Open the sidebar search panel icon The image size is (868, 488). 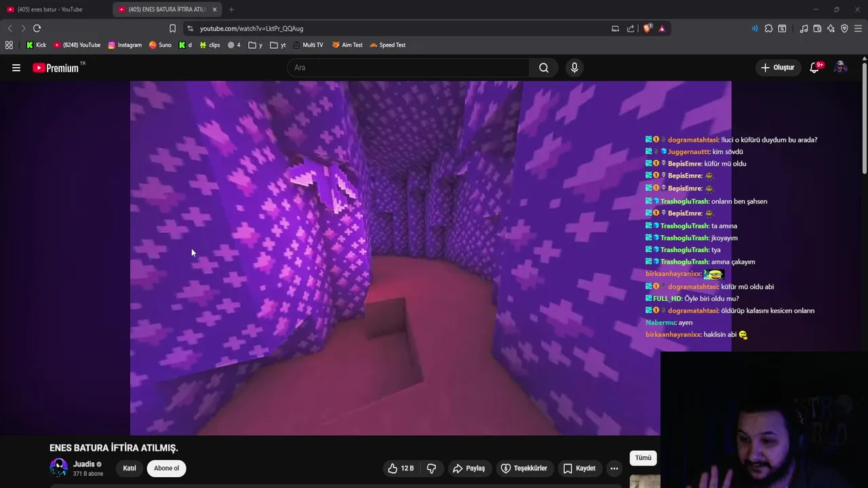[x=782, y=28]
